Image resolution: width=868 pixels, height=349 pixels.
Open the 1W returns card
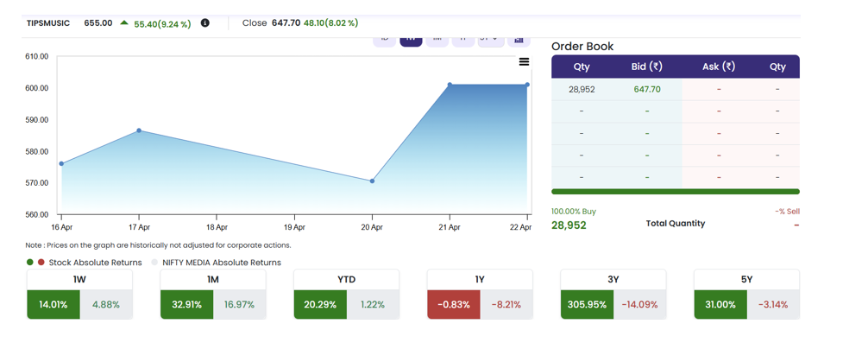79,295
